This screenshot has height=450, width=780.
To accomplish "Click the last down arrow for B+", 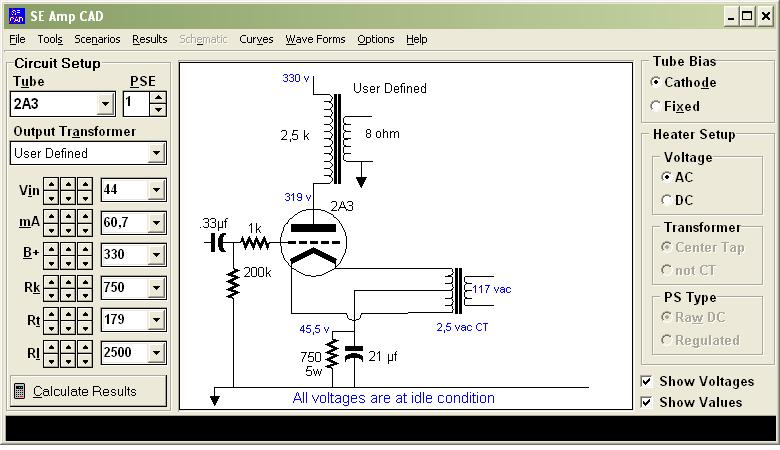I will (x=85, y=259).
